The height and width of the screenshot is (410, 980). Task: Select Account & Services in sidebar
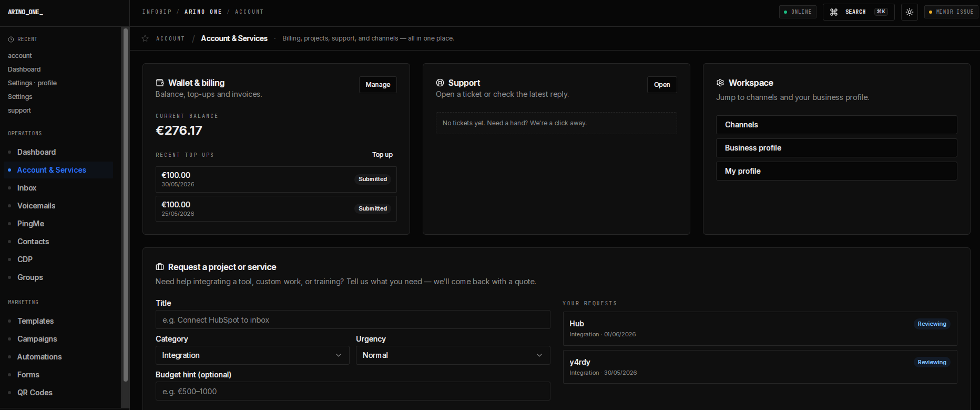58,170
